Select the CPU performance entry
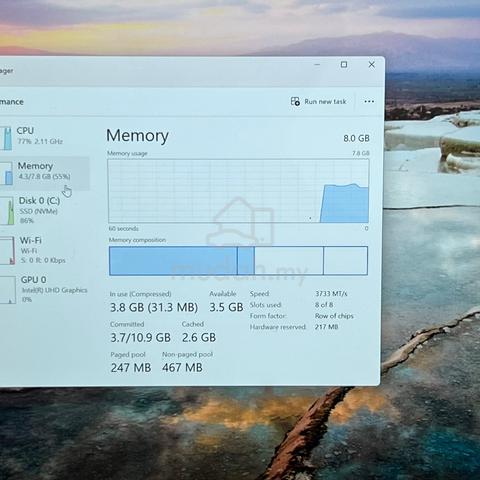 point(45,136)
